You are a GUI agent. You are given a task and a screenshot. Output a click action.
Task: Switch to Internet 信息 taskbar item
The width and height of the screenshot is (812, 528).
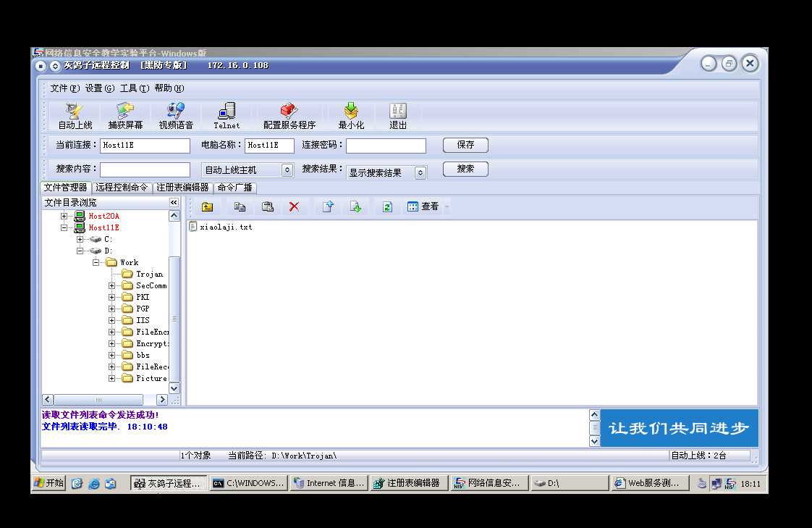tap(329, 483)
